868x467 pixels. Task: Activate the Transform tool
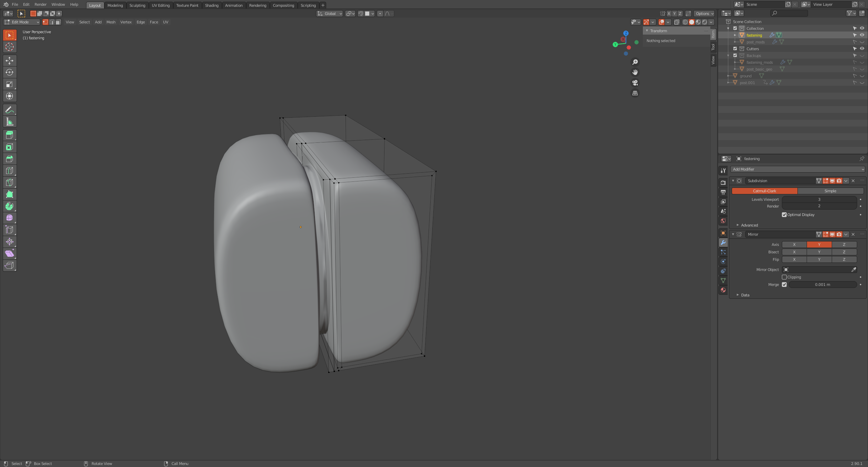click(9, 96)
